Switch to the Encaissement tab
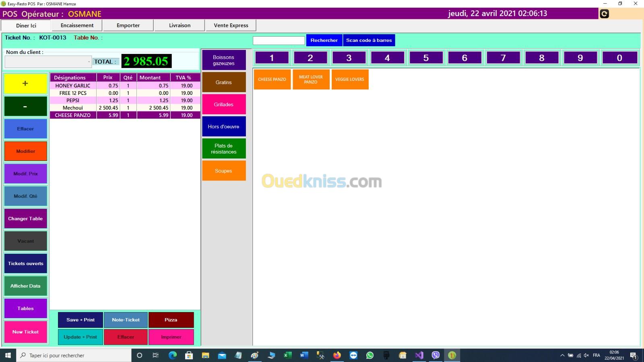The height and width of the screenshot is (362, 644). tap(77, 25)
